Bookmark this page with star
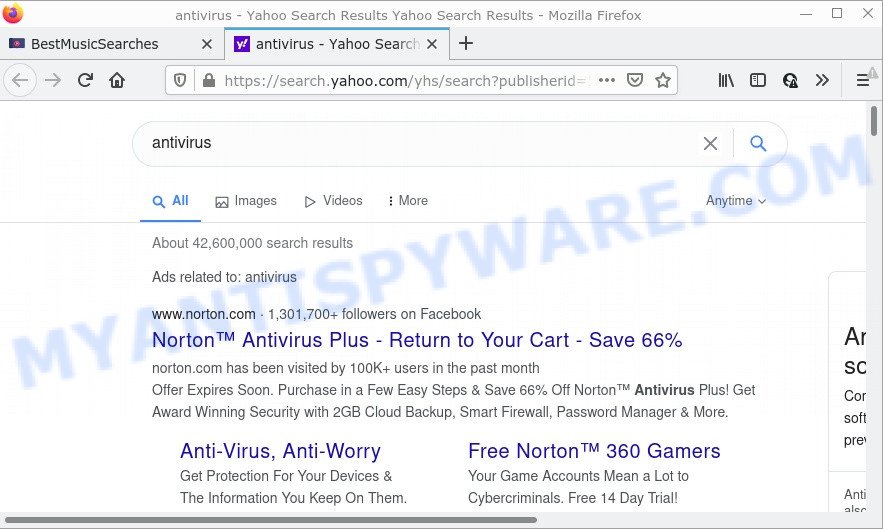Image resolution: width=883 pixels, height=529 pixels. [663, 81]
